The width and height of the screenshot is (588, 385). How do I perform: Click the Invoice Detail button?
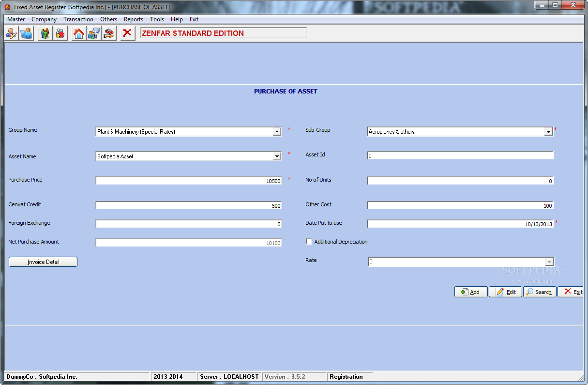point(43,262)
